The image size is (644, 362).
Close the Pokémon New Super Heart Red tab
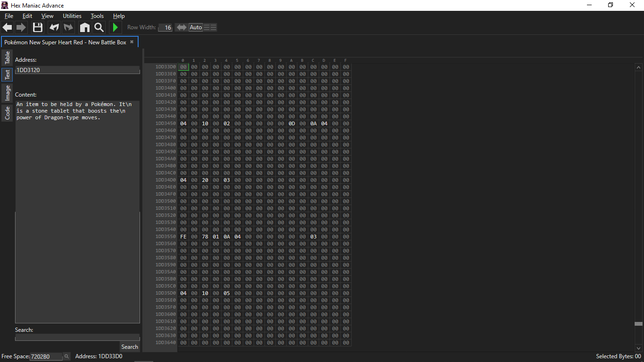pos(132,42)
